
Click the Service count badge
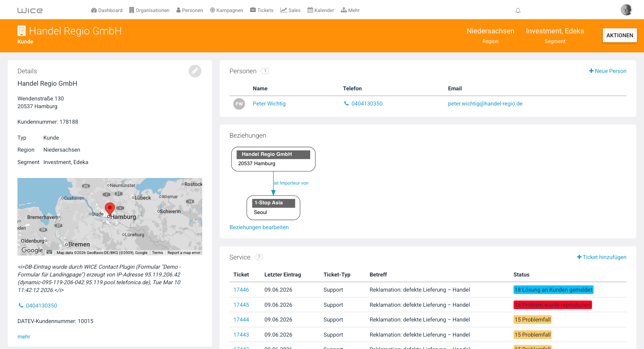259,257
